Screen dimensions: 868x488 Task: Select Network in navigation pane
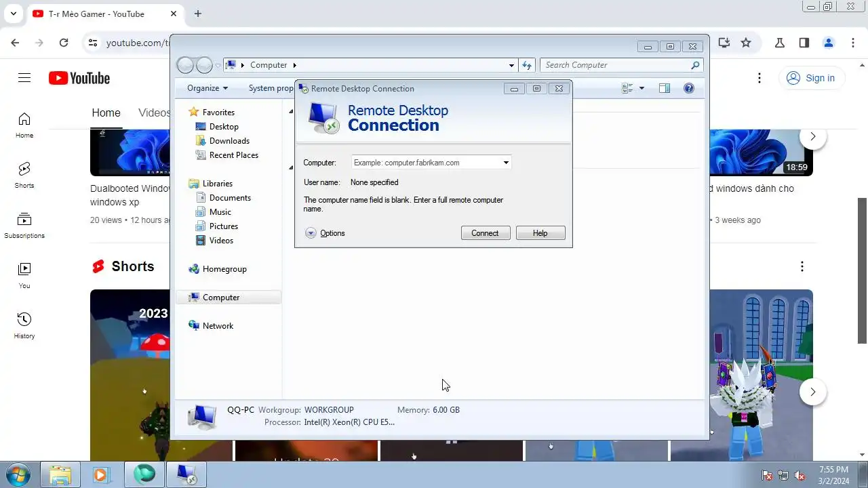pos(218,326)
